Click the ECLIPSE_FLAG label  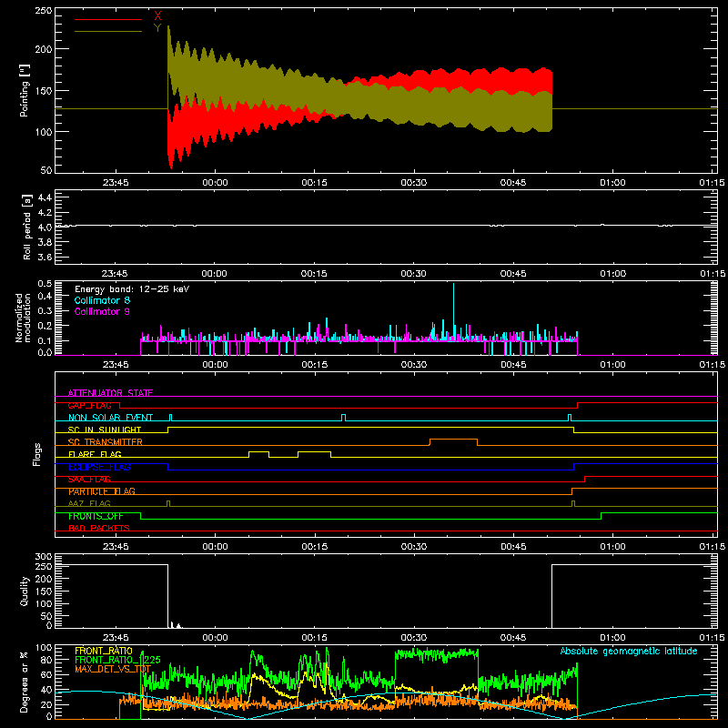click(99, 467)
